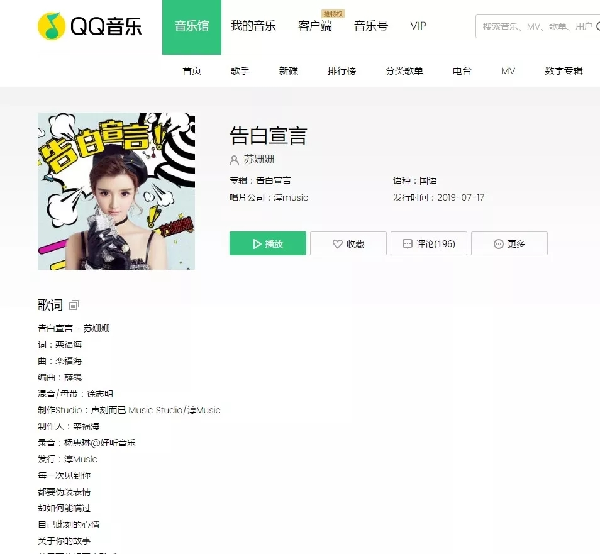Go to 音乐号 page
The height and width of the screenshot is (554, 600).
(371, 26)
